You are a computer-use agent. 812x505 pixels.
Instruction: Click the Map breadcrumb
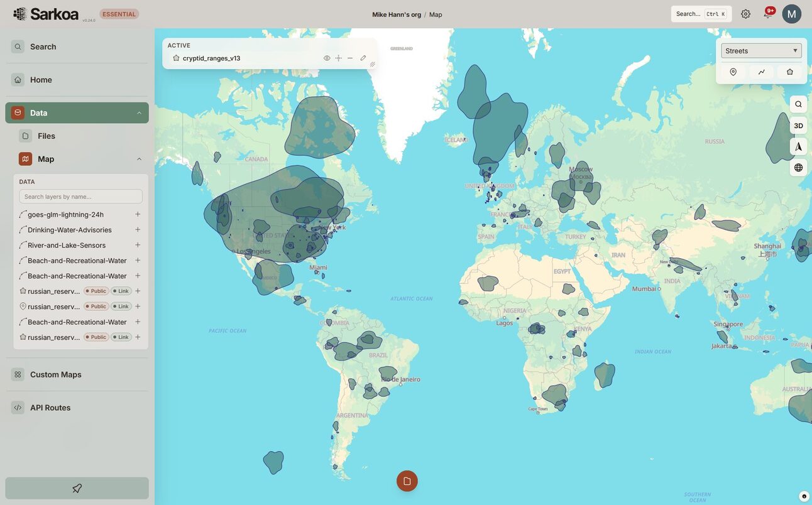click(436, 14)
